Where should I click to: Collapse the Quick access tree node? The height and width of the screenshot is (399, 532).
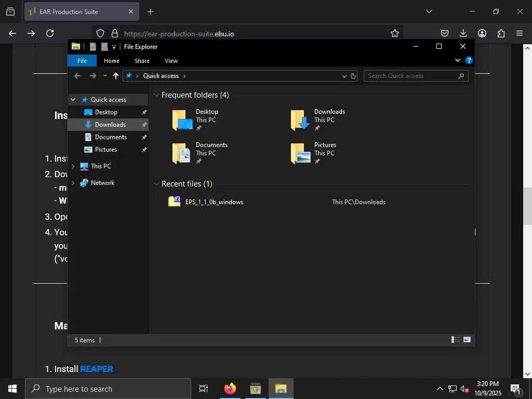click(73, 100)
